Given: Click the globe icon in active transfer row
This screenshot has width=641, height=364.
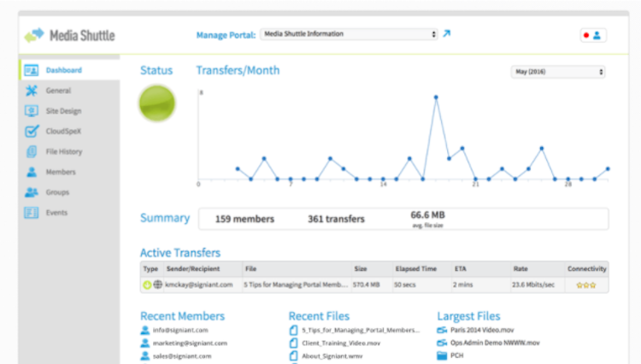Looking at the screenshot, I should (x=158, y=285).
